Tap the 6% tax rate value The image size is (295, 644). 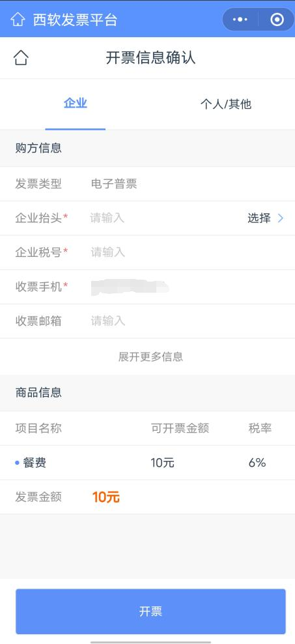(257, 463)
